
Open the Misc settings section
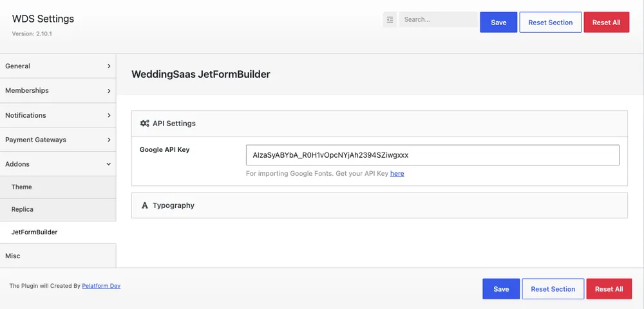[58, 256]
